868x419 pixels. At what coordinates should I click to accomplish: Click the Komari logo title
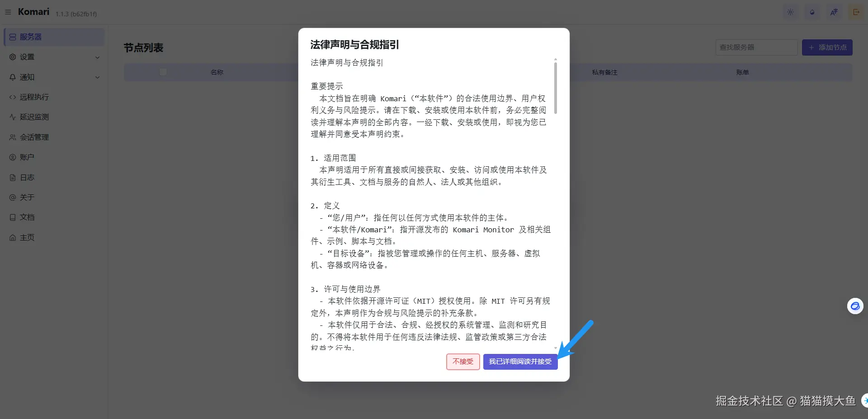coord(33,12)
